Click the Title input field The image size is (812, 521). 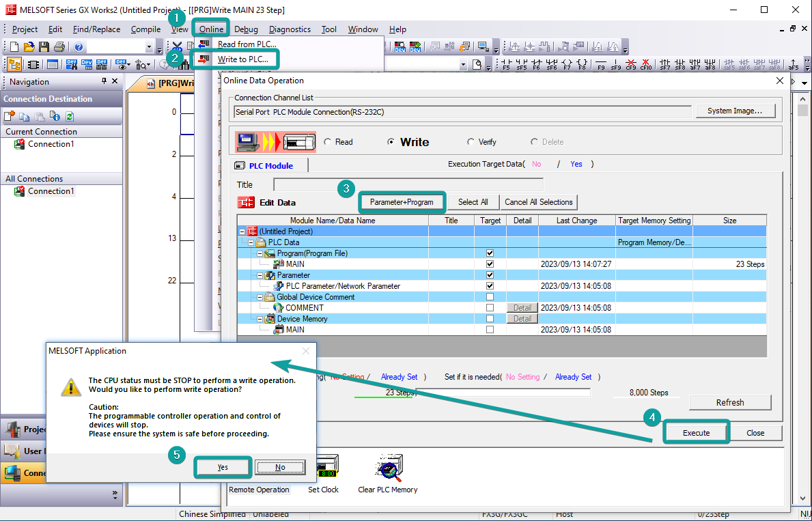pos(408,184)
